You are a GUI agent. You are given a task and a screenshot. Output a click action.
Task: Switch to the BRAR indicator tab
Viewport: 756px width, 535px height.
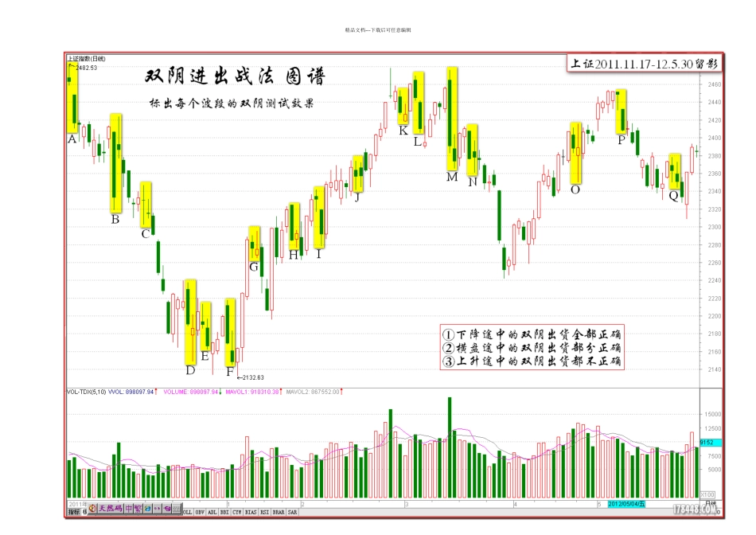pos(279,513)
